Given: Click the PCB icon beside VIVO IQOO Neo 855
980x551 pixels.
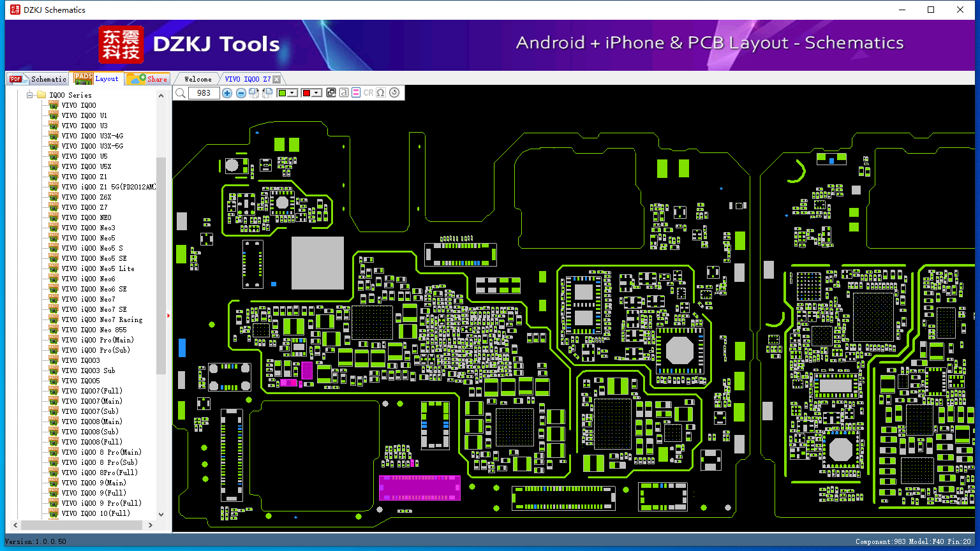Looking at the screenshot, I should 54,330.
